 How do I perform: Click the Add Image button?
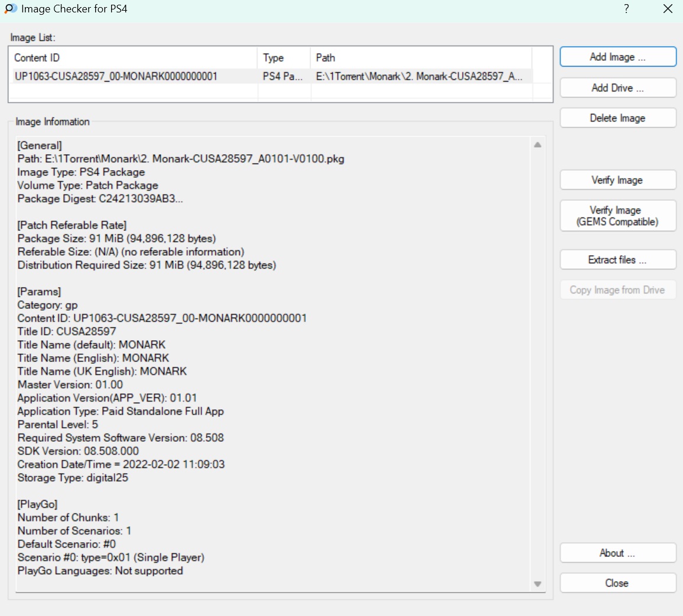click(x=617, y=57)
